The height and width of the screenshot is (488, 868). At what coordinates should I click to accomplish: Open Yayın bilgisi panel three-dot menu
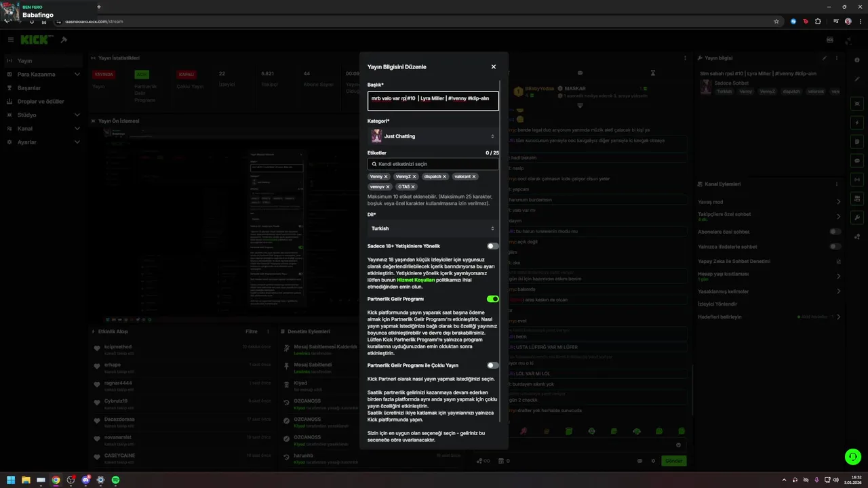click(x=838, y=58)
